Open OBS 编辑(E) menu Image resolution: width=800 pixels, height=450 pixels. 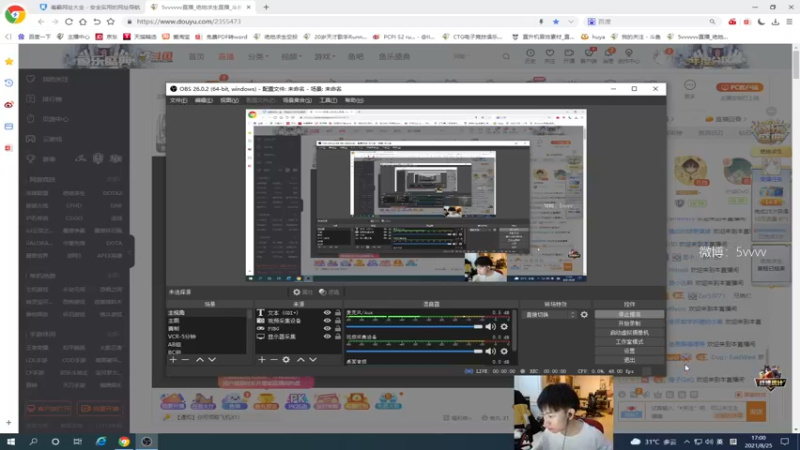point(204,101)
